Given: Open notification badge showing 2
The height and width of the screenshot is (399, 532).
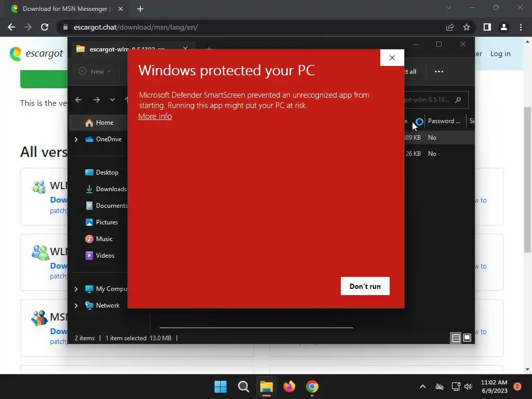Looking at the screenshot, I should (517, 387).
